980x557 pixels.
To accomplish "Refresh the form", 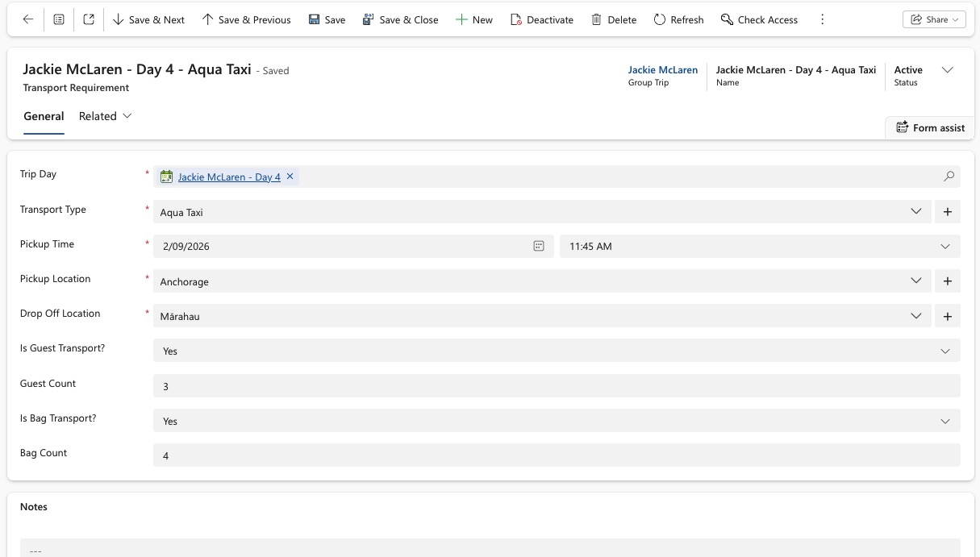I will [678, 19].
